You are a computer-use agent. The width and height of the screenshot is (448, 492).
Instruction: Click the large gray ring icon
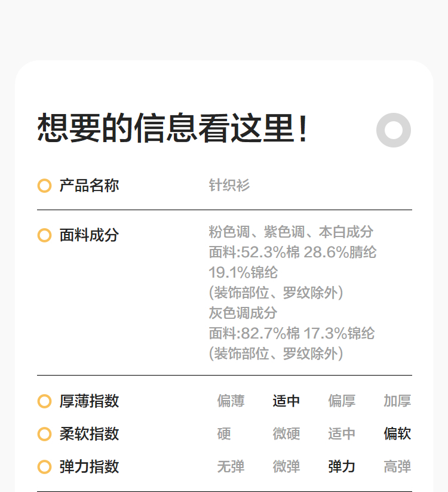(394, 130)
